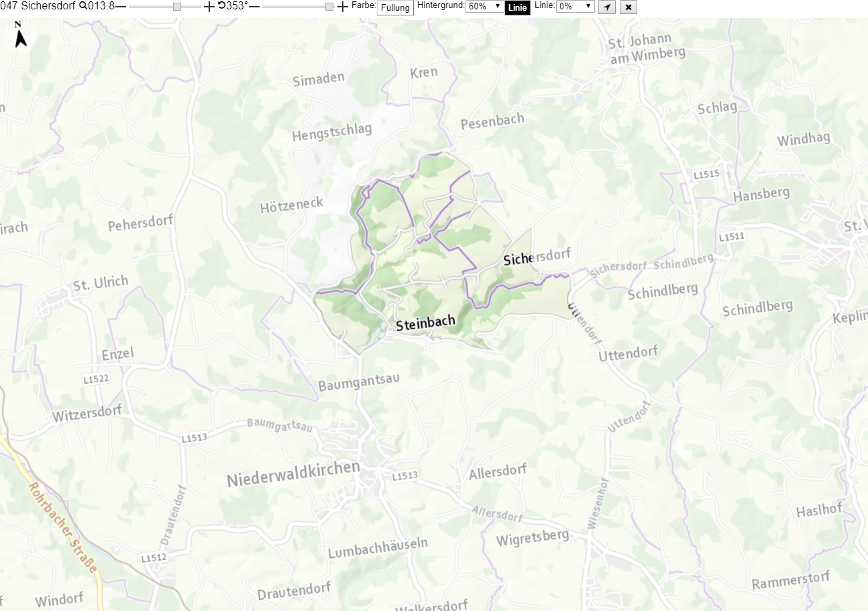The width and height of the screenshot is (868, 611).
Task: Toggle the black Linie button
Action: pyautogui.click(x=517, y=8)
